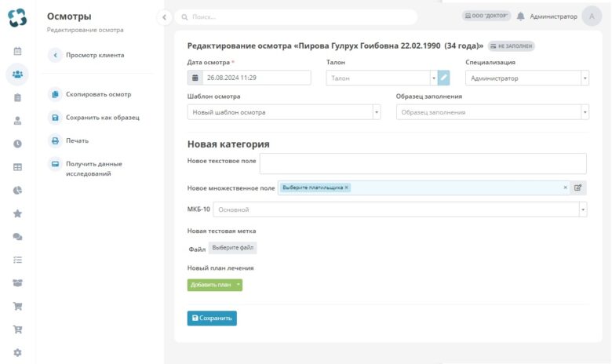Viewport: 612px width, 364px height.
Task: Click the Добавить план button
Action: [x=211, y=285]
